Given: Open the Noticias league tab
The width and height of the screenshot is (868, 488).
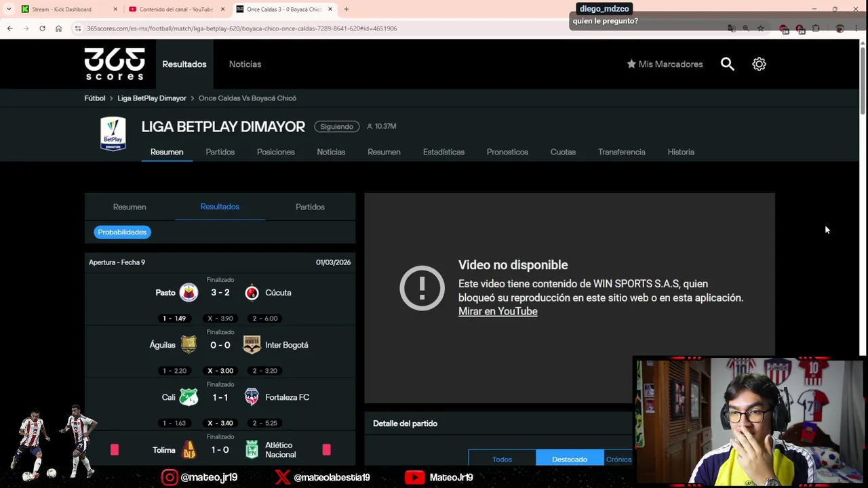Looking at the screenshot, I should (x=331, y=152).
